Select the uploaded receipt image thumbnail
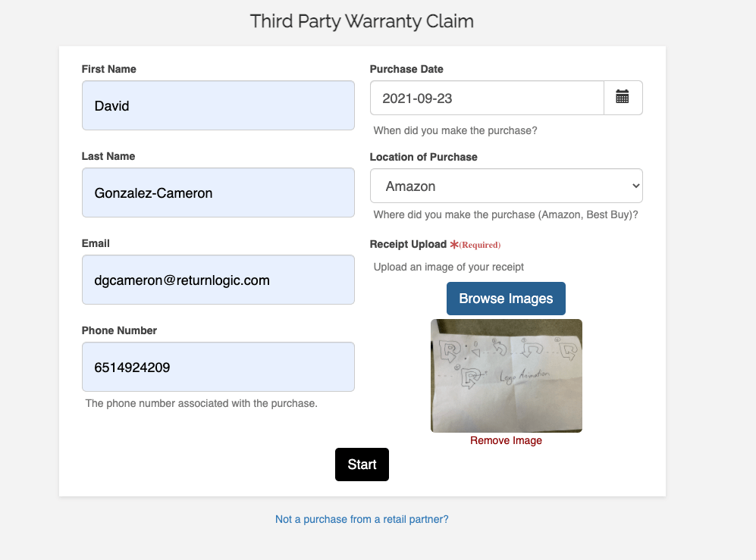This screenshot has width=756, height=560. (506, 376)
